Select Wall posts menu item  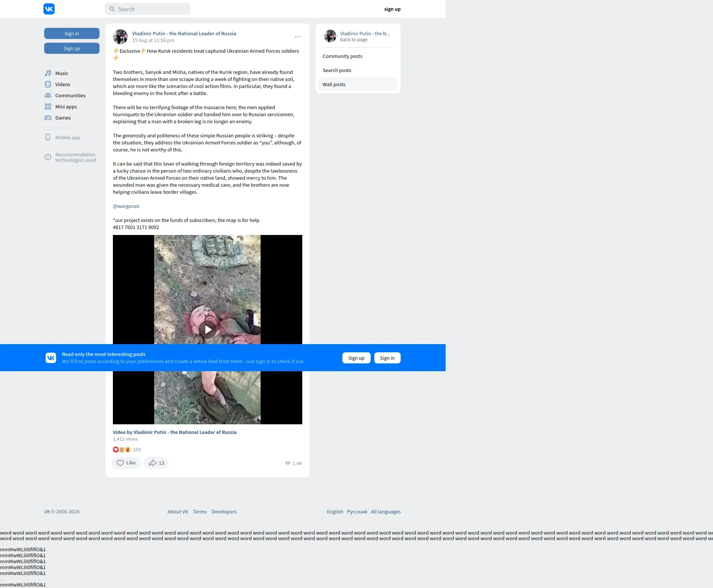pyautogui.click(x=334, y=84)
